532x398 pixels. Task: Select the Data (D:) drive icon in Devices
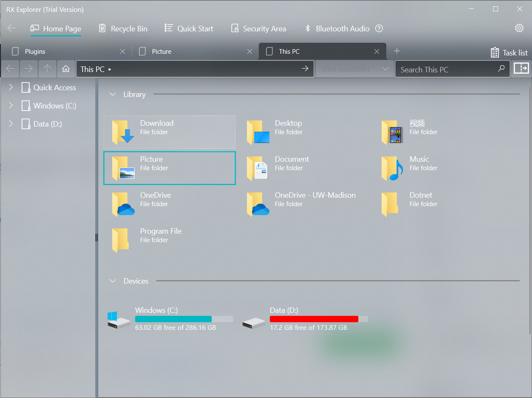(x=254, y=323)
